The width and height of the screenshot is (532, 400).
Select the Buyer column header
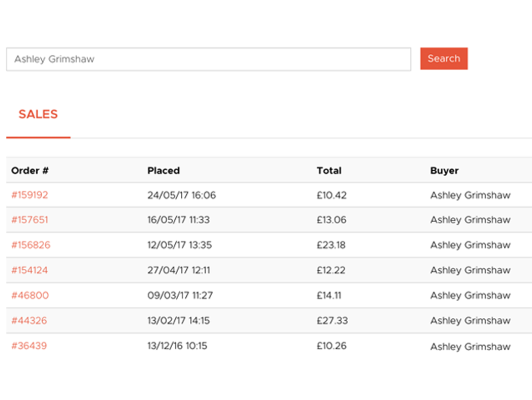(444, 171)
